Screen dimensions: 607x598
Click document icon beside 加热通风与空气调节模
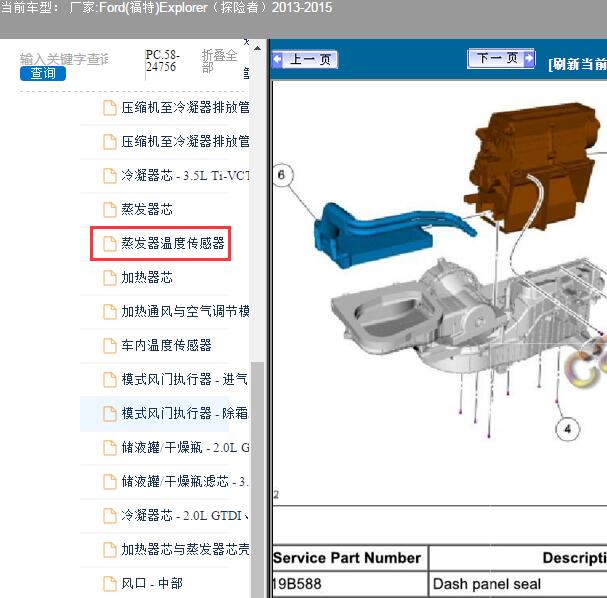coord(110,312)
